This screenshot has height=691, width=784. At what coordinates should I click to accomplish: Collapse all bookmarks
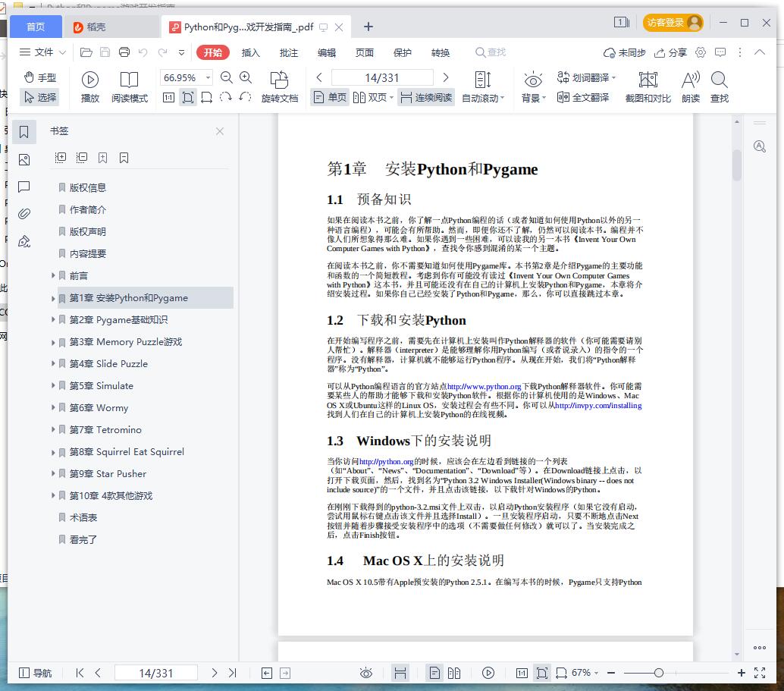pyautogui.click(x=81, y=158)
